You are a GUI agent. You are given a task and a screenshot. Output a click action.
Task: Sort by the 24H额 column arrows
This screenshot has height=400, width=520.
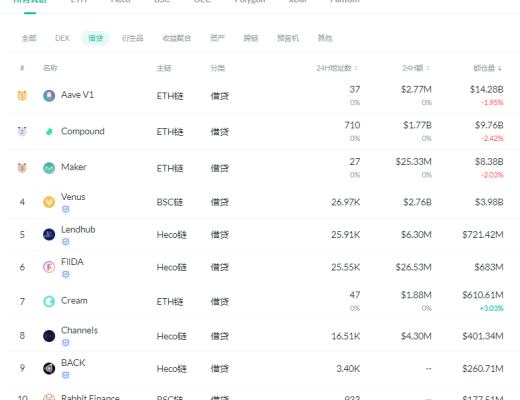pos(428,68)
